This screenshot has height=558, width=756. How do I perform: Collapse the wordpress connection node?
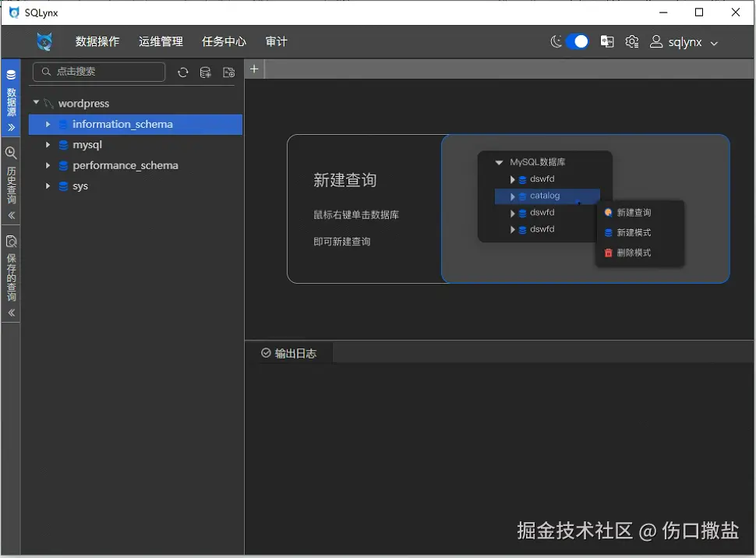click(x=36, y=103)
